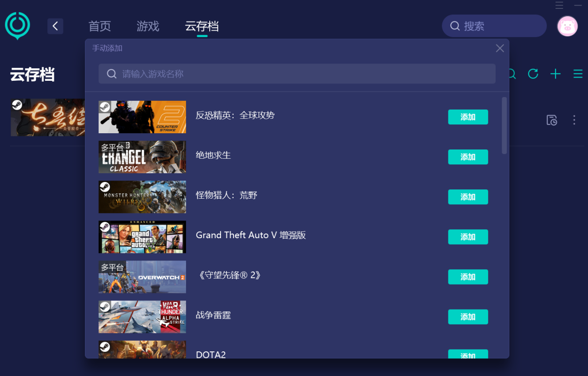Open backup history clock icon
The height and width of the screenshot is (376, 588).
pyautogui.click(x=552, y=120)
